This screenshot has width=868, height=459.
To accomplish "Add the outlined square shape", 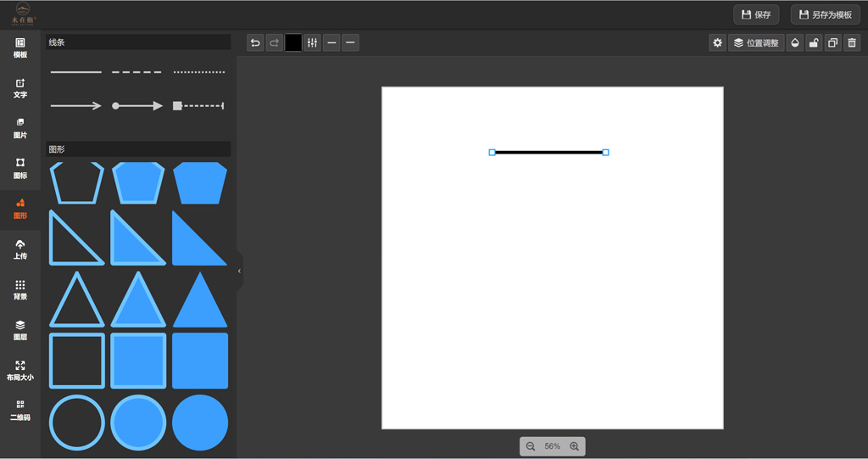I will point(77,361).
